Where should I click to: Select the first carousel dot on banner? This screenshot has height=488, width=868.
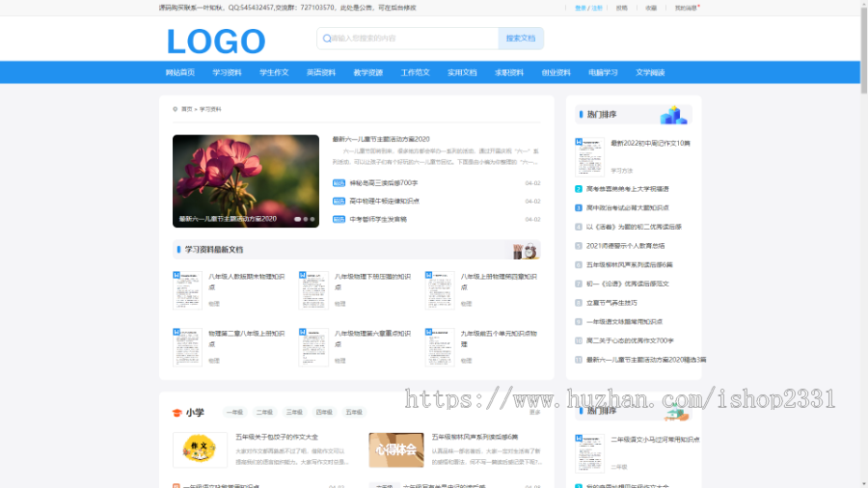(298, 219)
